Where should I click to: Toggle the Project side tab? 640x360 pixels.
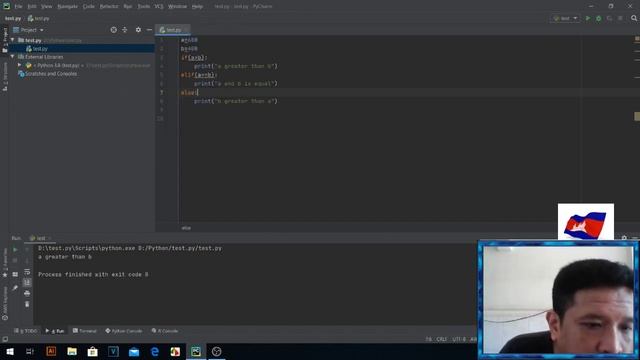[5, 40]
